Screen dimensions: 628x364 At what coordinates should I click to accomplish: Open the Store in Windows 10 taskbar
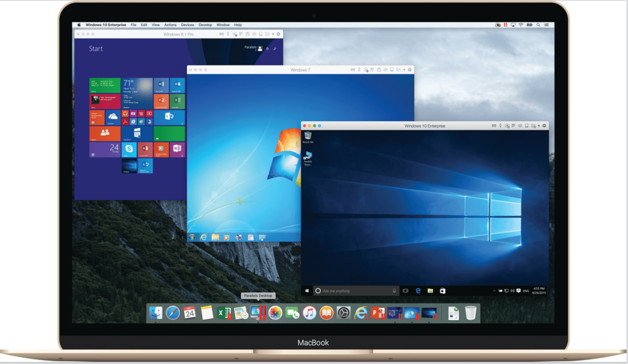click(443, 291)
